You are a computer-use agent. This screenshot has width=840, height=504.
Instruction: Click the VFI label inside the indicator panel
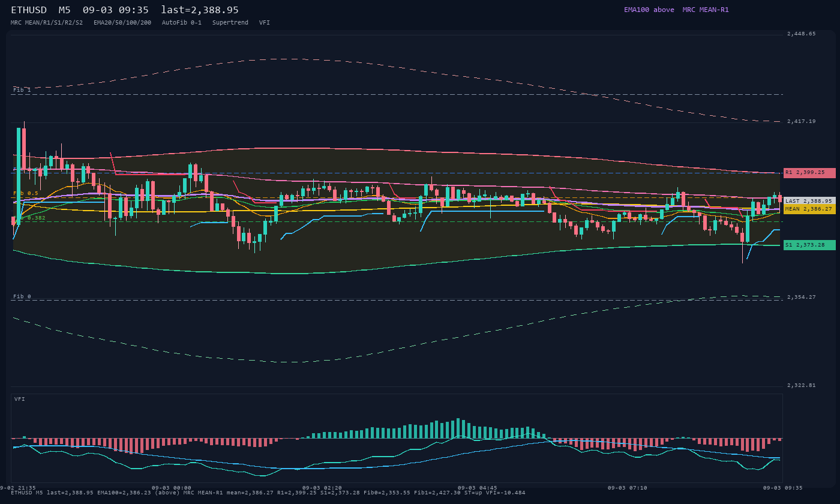click(20, 399)
